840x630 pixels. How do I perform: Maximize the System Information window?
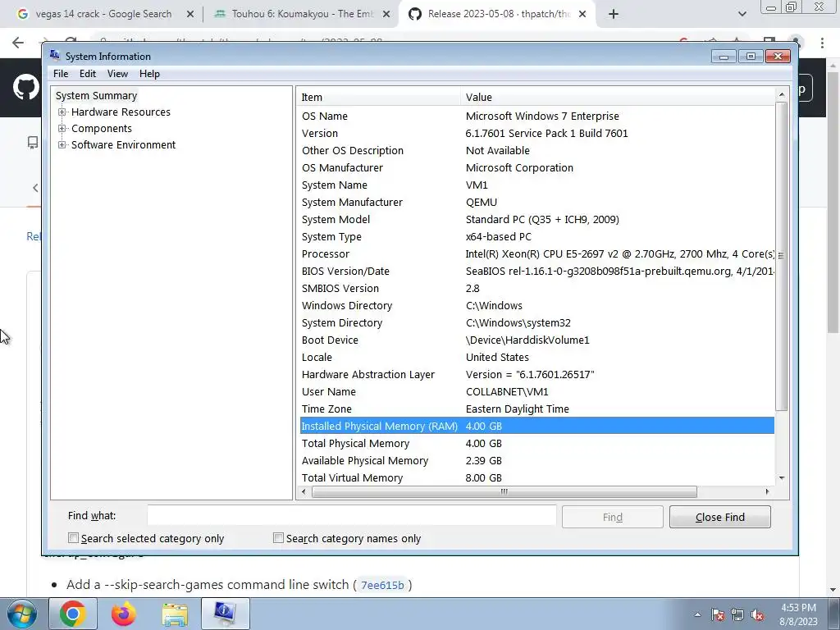coord(751,57)
